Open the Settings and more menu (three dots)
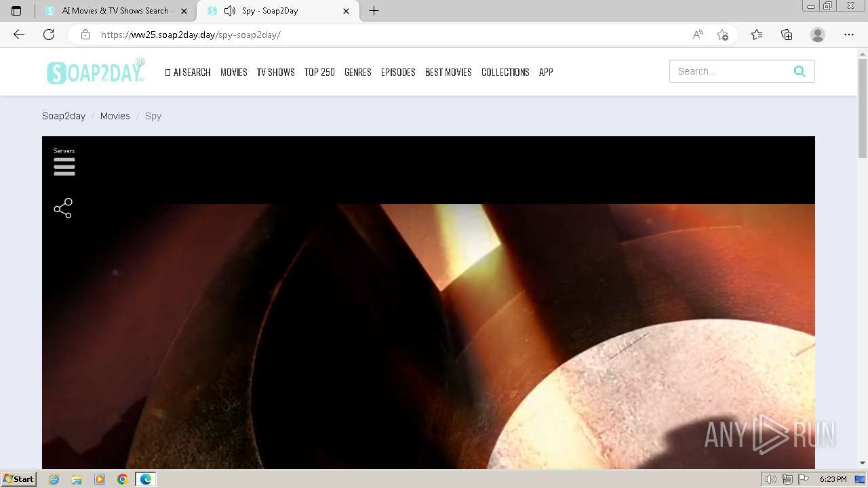The height and width of the screenshot is (488, 868). pyautogui.click(x=849, y=35)
